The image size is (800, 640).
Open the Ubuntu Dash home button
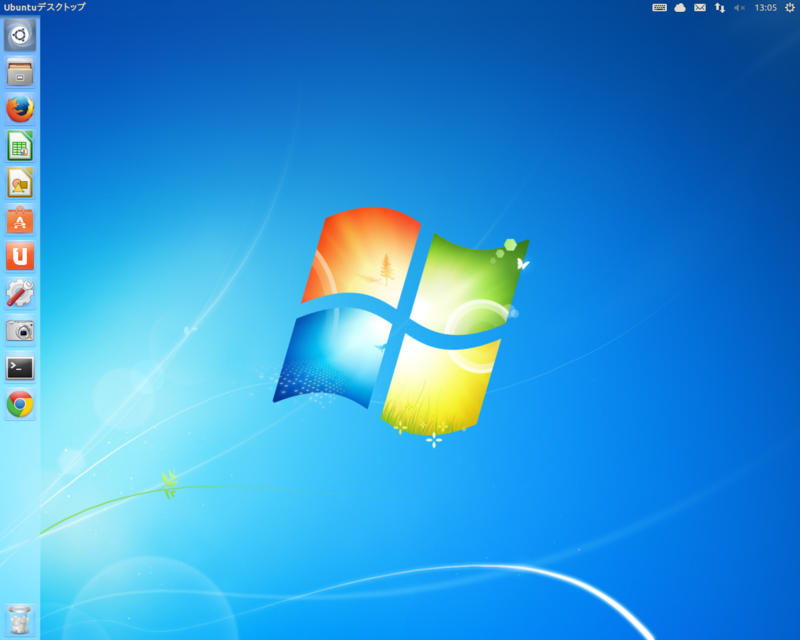[x=18, y=35]
